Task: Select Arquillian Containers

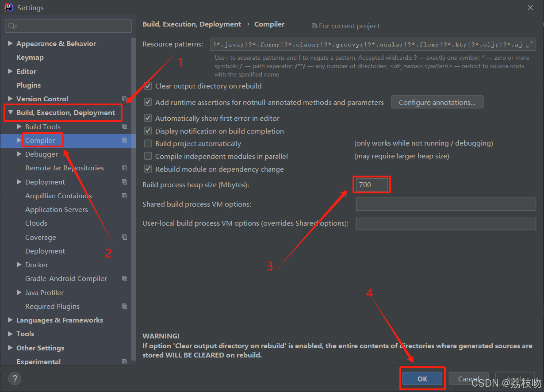Action: [58, 196]
